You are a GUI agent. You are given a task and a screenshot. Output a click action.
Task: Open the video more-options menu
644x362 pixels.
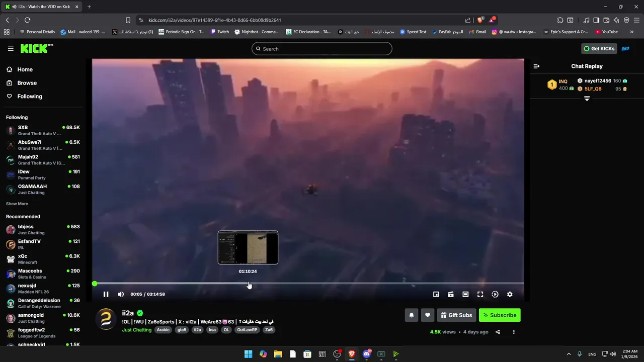pos(514,332)
